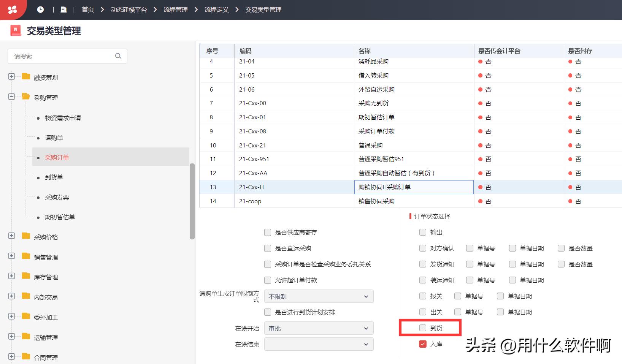Click the 运输管理 folder icon

25,337
